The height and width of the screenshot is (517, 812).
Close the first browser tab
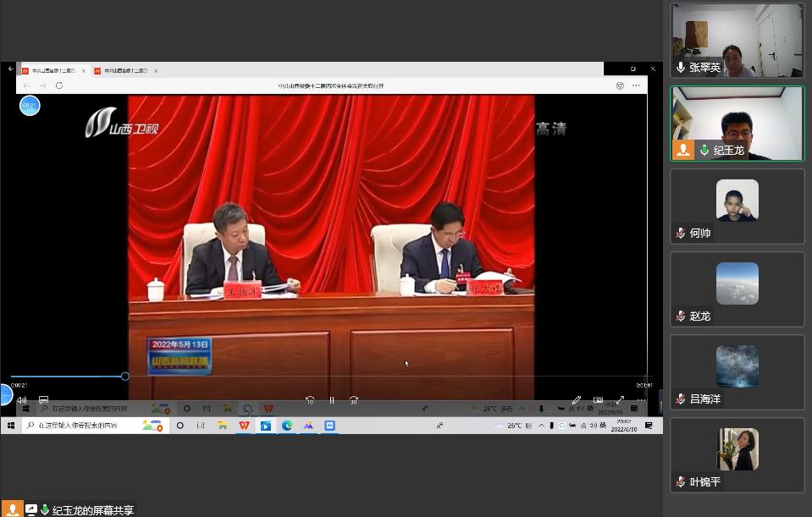click(x=84, y=71)
